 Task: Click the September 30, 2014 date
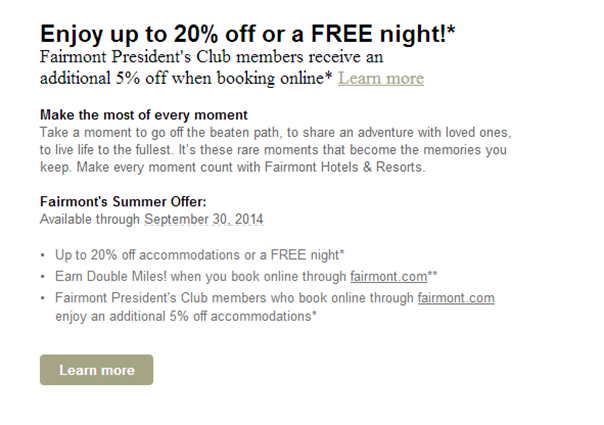coord(204,219)
